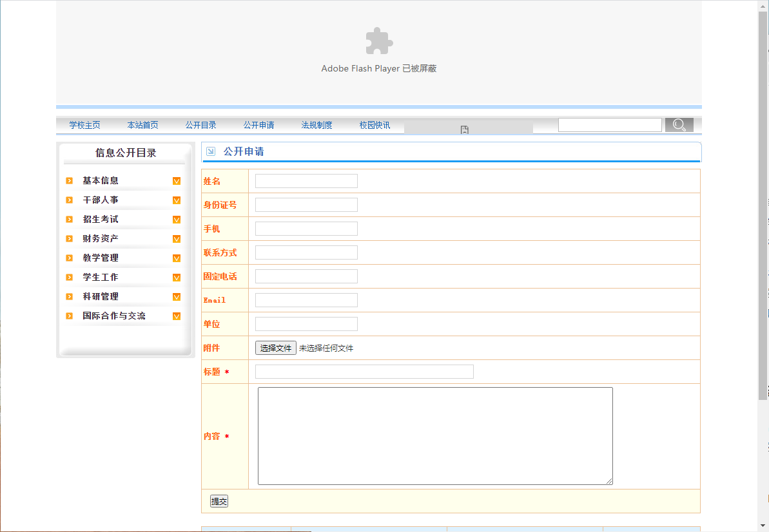Image resolution: width=769 pixels, height=532 pixels.
Task: Expand the 国际合作与交流 category arrow
Action: [x=177, y=316]
